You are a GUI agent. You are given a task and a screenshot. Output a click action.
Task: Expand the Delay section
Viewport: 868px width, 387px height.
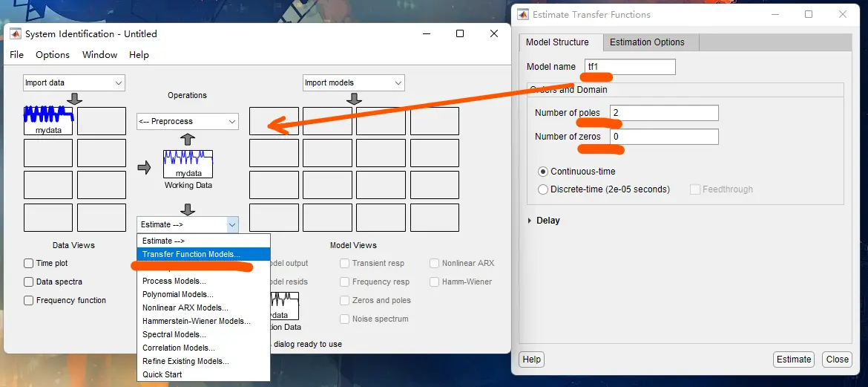[x=529, y=221]
